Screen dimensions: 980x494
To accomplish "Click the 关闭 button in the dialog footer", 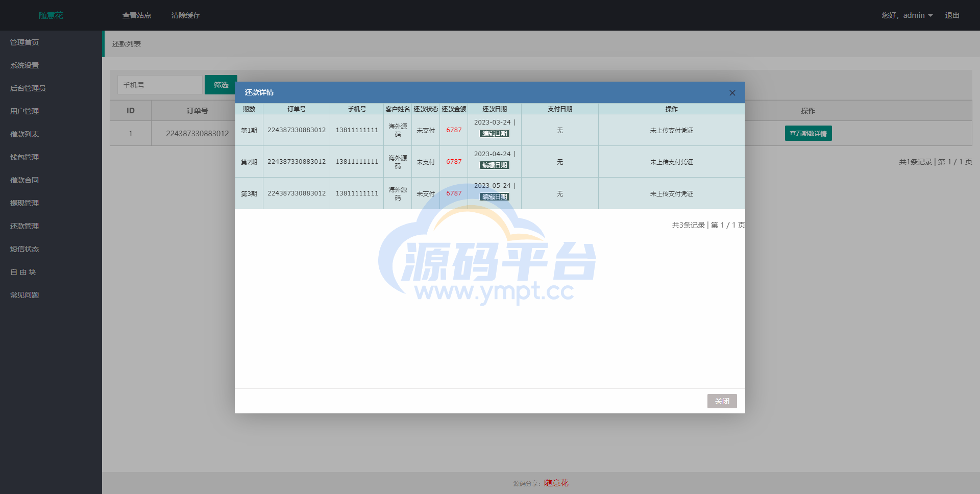I will click(722, 401).
